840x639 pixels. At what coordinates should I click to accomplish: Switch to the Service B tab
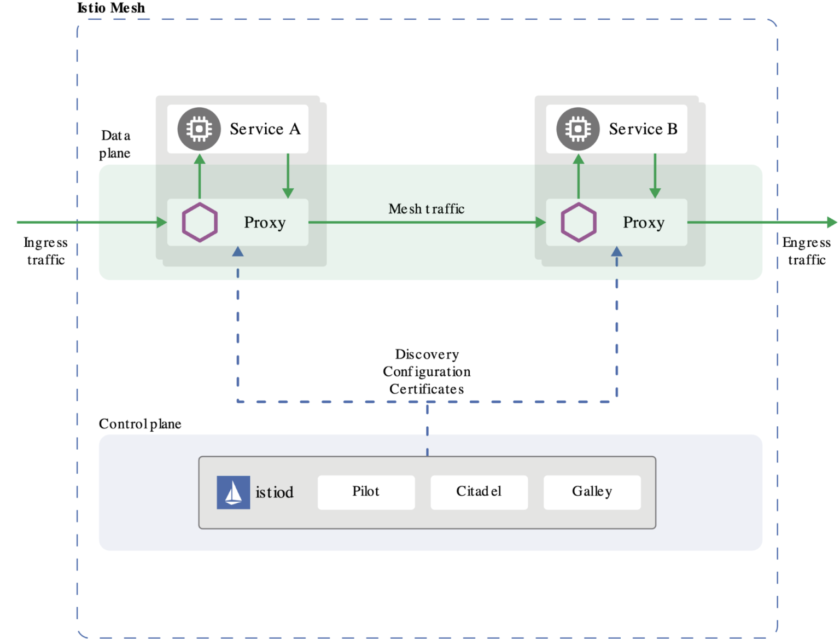(643, 129)
